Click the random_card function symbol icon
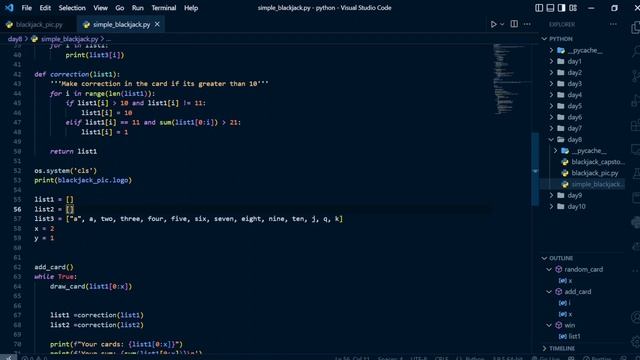This screenshot has height=360, width=640. point(559,269)
